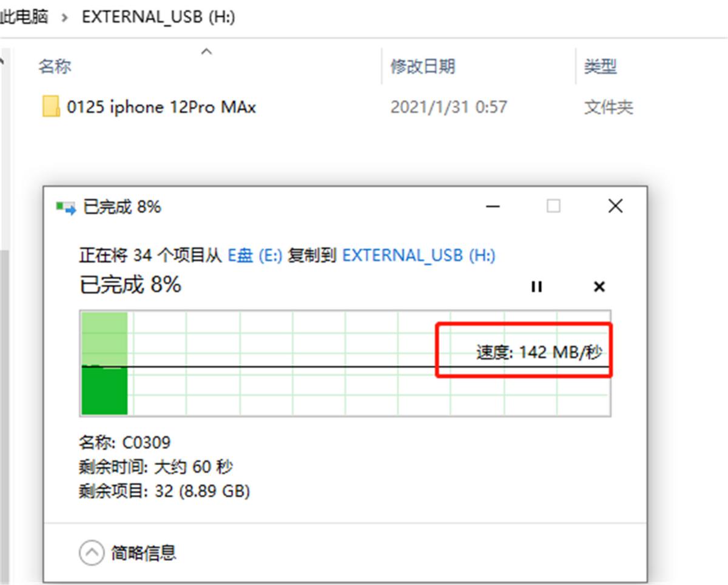Screen dimensions: 728x585
Task: Pause the file copy operation
Action: [x=536, y=286]
